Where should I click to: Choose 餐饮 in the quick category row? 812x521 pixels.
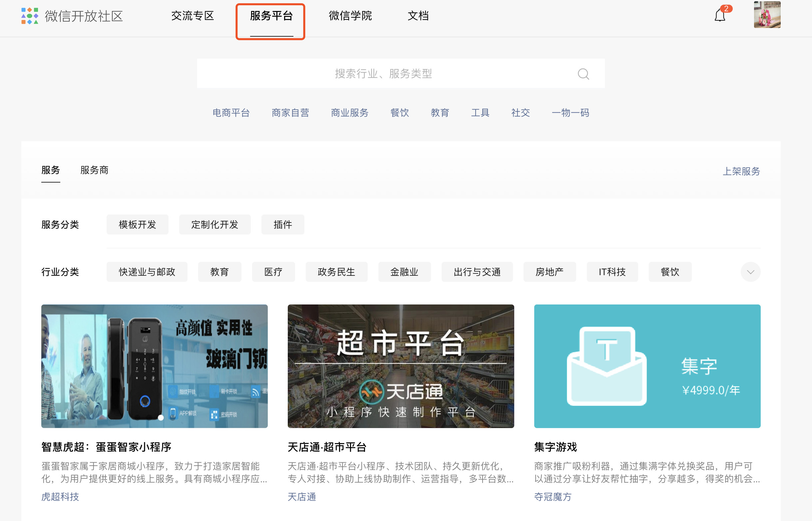400,113
